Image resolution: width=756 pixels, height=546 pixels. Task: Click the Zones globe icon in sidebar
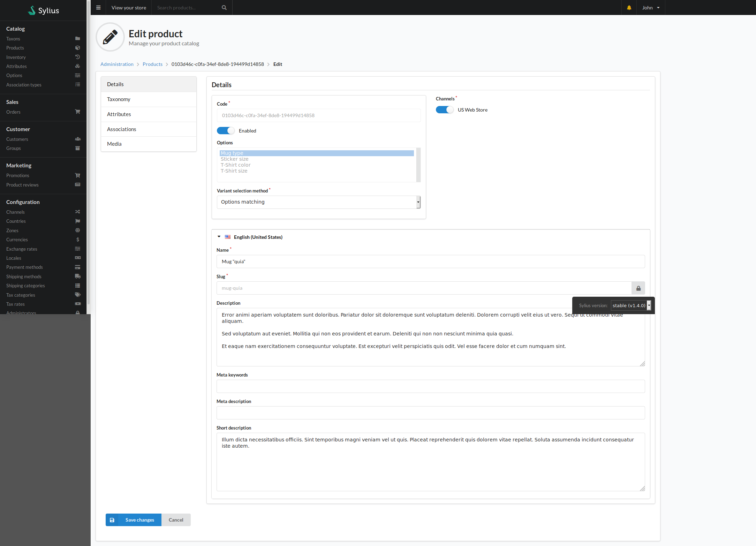[x=77, y=230]
